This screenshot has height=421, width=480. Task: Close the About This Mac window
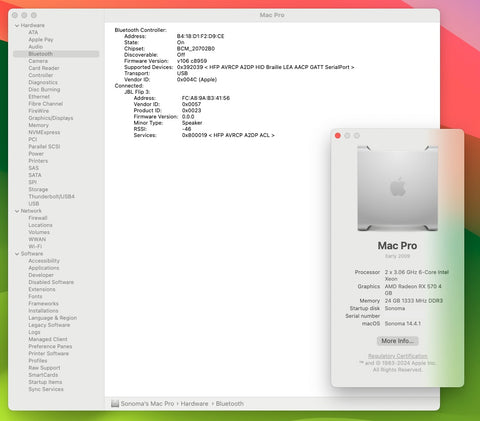click(x=338, y=136)
